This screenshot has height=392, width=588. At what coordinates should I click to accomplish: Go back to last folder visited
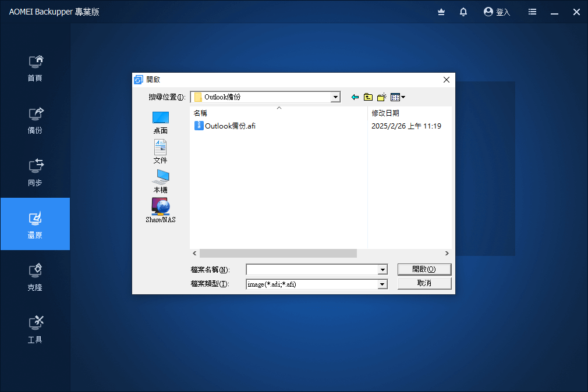click(355, 98)
